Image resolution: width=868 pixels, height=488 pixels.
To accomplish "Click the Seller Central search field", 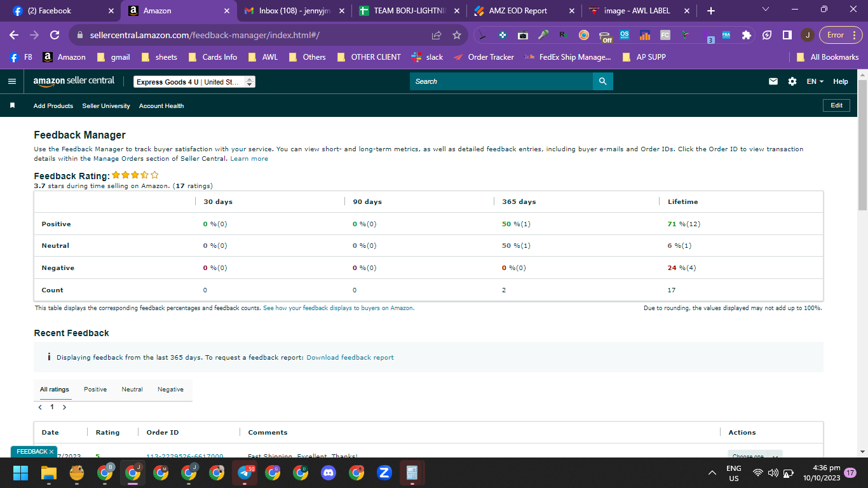I will (501, 81).
